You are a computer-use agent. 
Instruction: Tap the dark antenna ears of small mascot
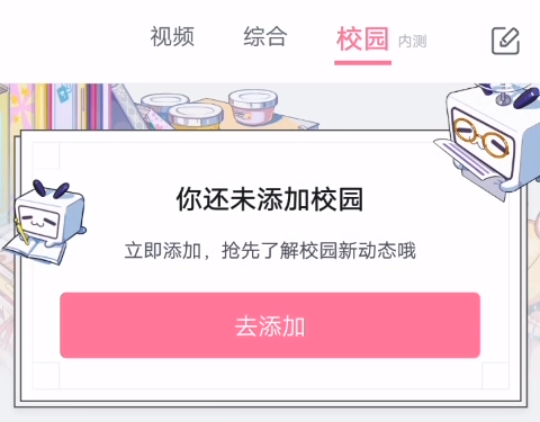point(51,189)
